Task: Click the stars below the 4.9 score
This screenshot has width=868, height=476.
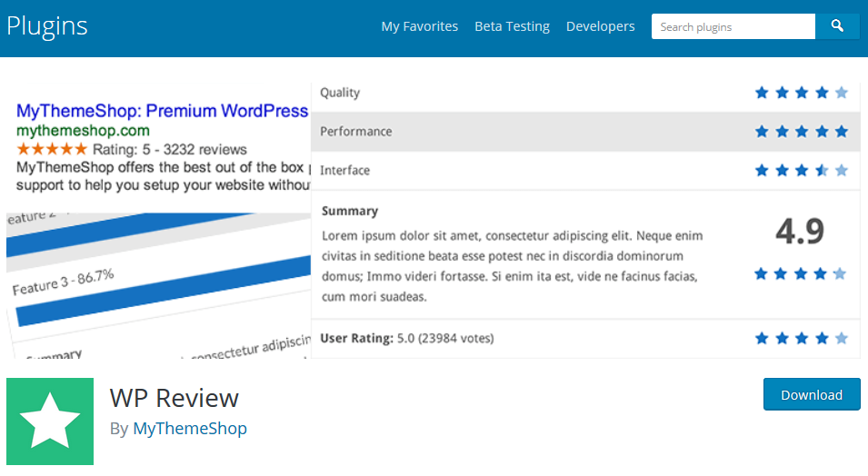Action: 800,273
